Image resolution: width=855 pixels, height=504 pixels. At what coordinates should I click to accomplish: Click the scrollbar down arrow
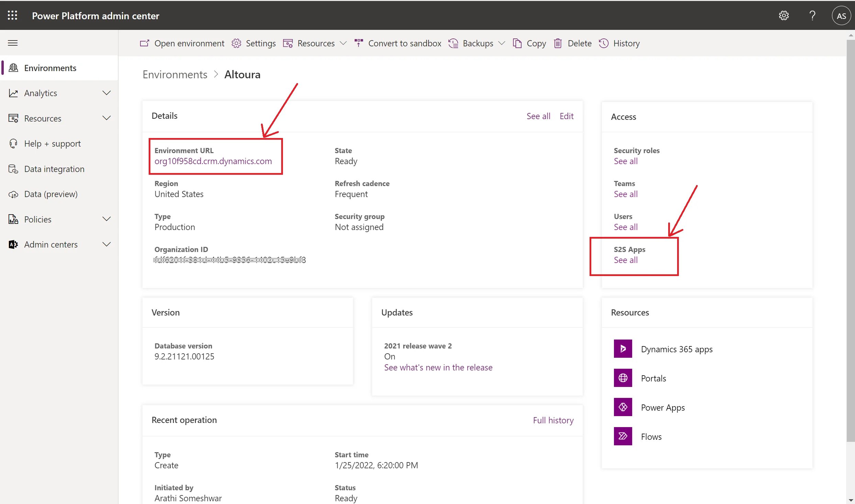click(x=851, y=501)
